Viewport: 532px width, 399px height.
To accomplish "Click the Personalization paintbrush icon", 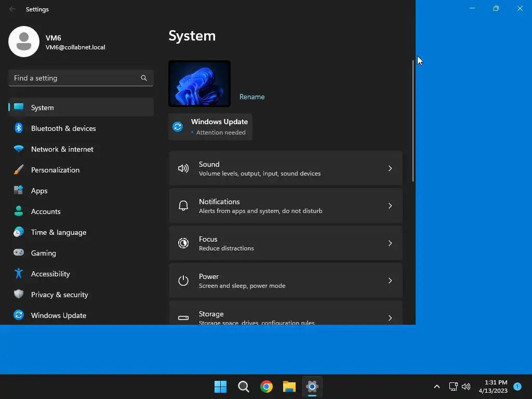I will [19, 170].
